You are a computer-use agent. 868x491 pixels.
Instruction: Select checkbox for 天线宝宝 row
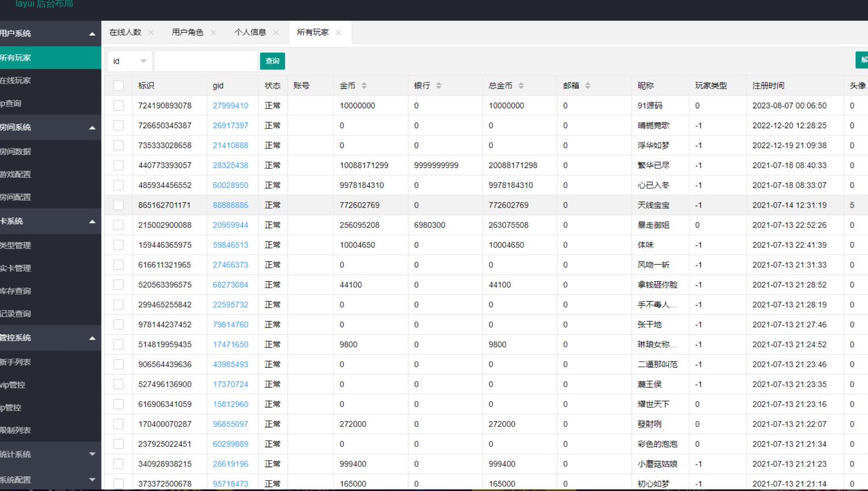point(118,205)
